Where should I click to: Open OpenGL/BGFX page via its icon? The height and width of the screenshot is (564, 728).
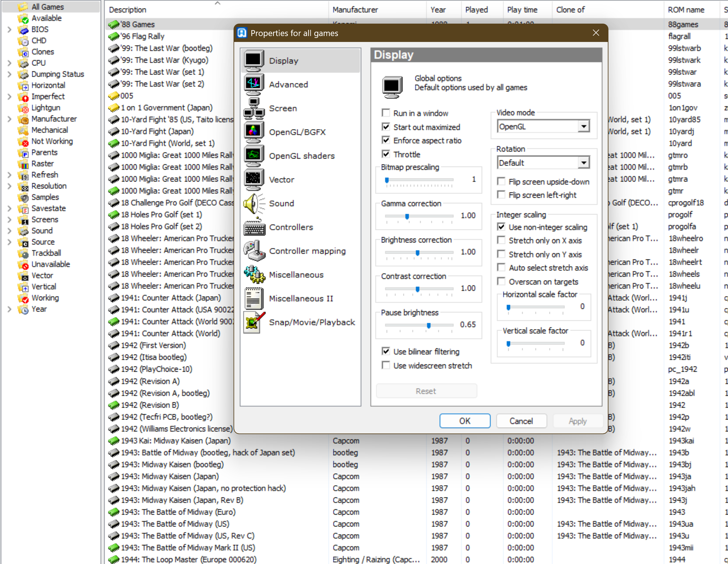[x=254, y=132]
